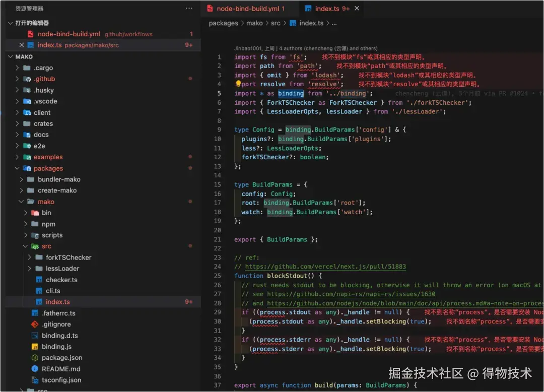
Task: Click src in the breadcrumb path
Action: tap(276, 23)
